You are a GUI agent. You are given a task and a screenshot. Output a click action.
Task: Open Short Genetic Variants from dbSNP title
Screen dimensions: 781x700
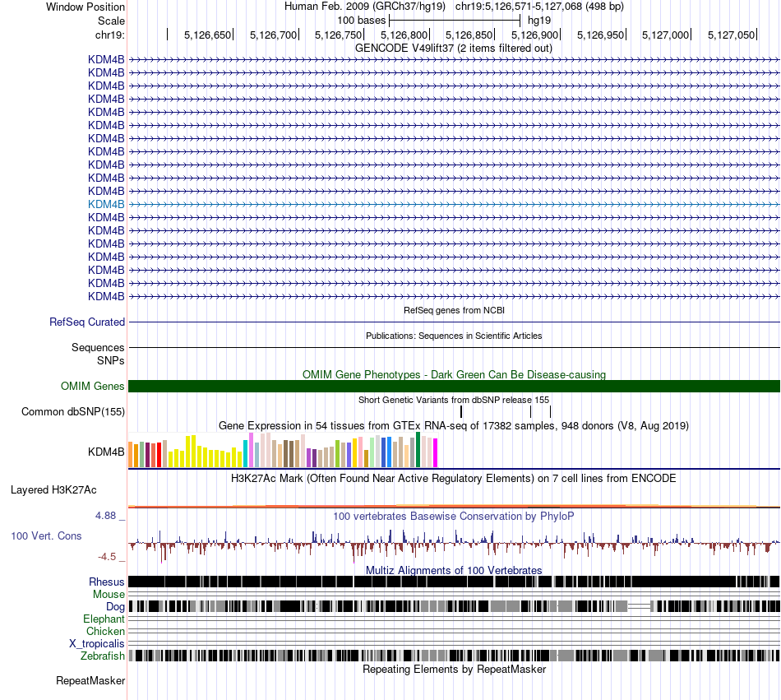click(454, 400)
